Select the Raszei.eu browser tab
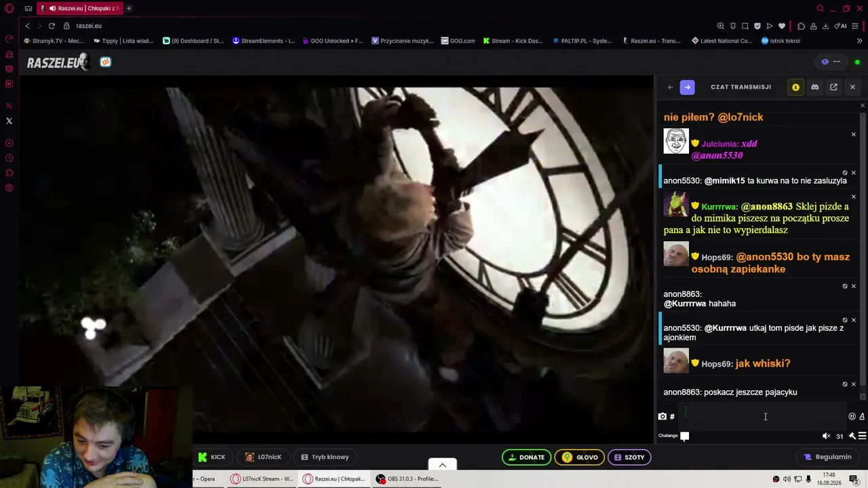Viewport: 868px width, 488px height. click(x=80, y=8)
